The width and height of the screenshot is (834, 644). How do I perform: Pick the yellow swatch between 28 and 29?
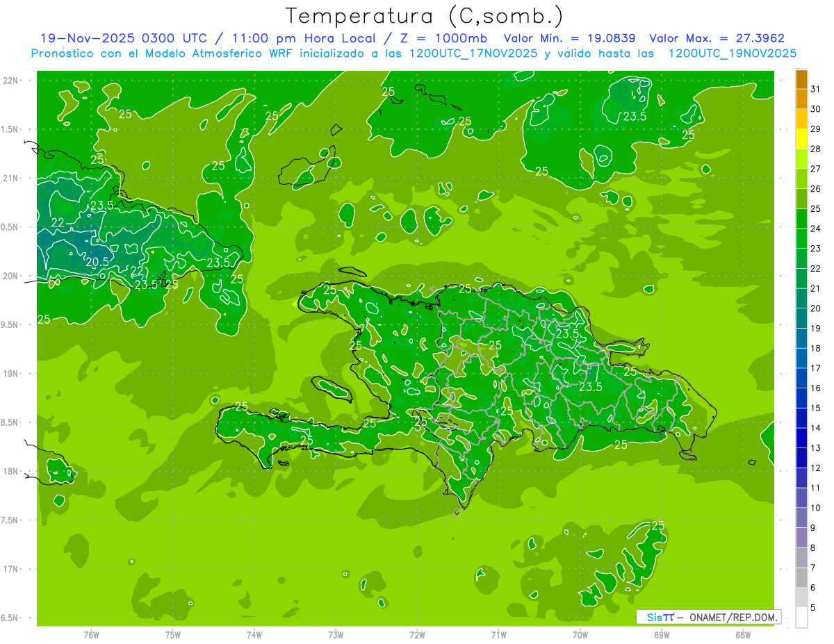(x=801, y=139)
